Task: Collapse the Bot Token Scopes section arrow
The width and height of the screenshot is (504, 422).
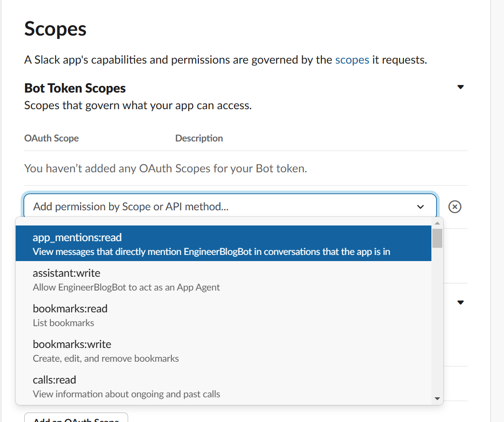Action: [x=460, y=87]
